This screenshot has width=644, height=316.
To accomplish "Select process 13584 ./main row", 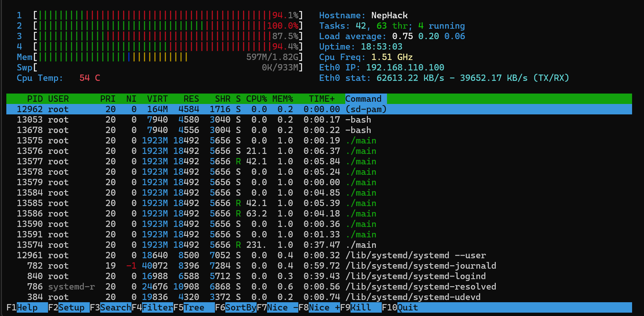I will coord(319,193).
